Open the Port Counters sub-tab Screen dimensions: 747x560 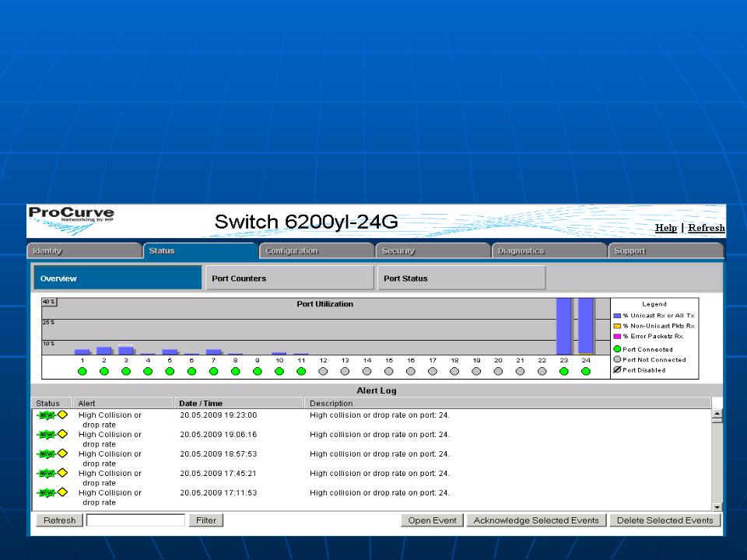pyautogui.click(x=289, y=278)
